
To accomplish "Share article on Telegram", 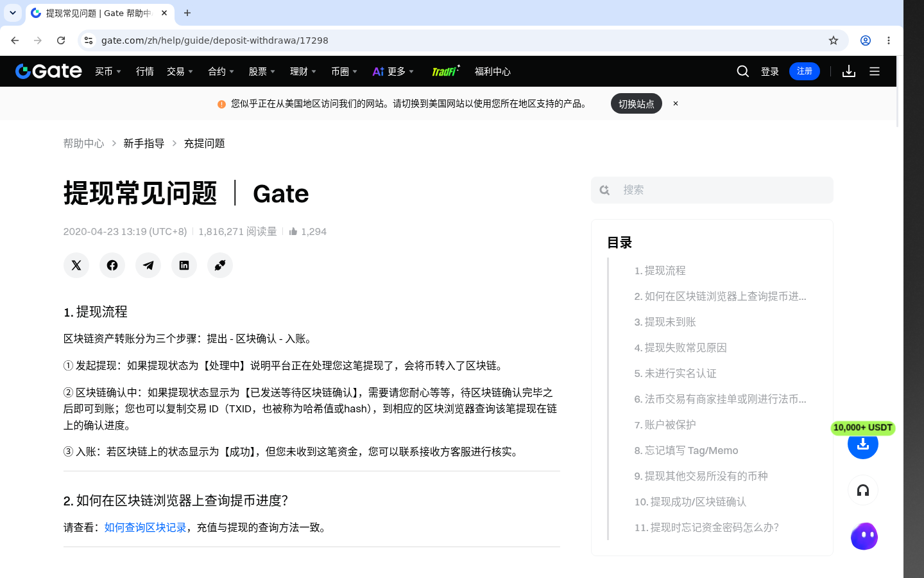I will click(148, 265).
